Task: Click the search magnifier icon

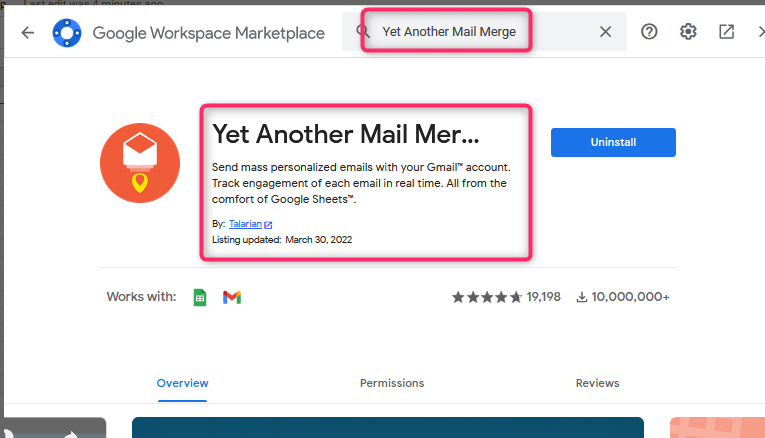Action: (362, 31)
